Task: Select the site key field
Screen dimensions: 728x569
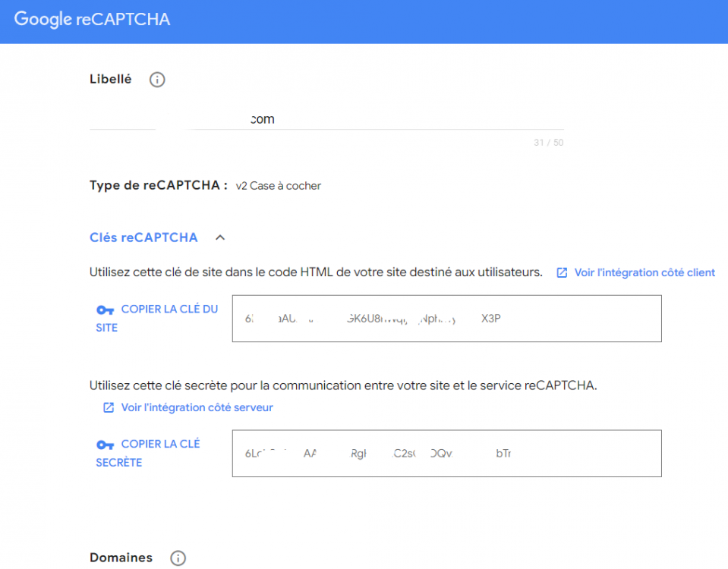Action: [x=446, y=318]
